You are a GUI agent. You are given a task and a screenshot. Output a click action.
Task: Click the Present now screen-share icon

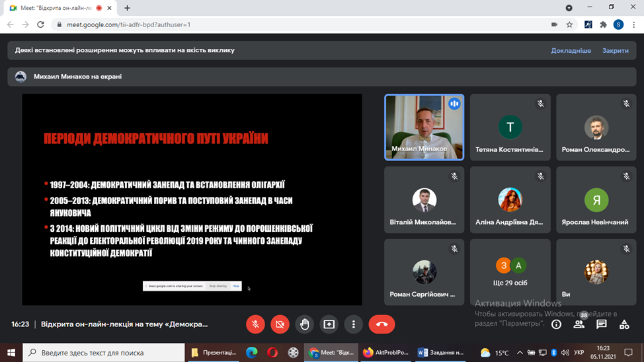[329, 324]
